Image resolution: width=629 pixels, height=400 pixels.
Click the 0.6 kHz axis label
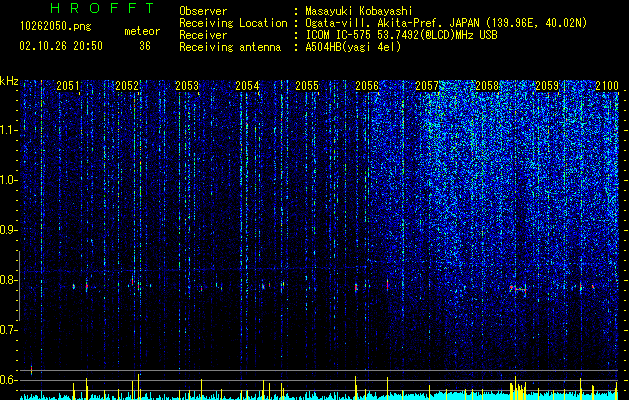tap(8, 380)
